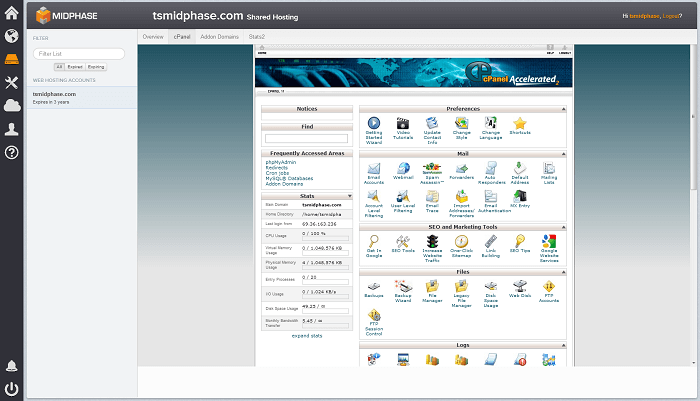The height and width of the screenshot is (401, 700).
Task: Open the Change Language icon
Action: (491, 123)
